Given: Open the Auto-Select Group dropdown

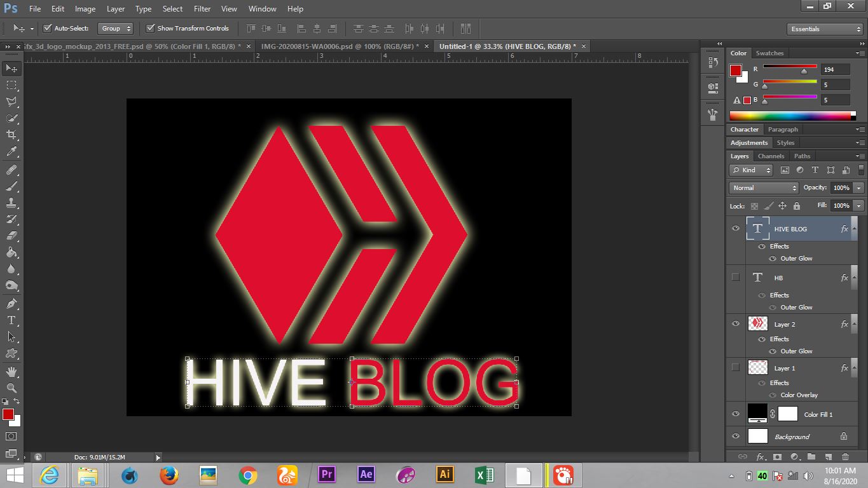Looking at the screenshot, I should pyautogui.click(x=115, y=29).
